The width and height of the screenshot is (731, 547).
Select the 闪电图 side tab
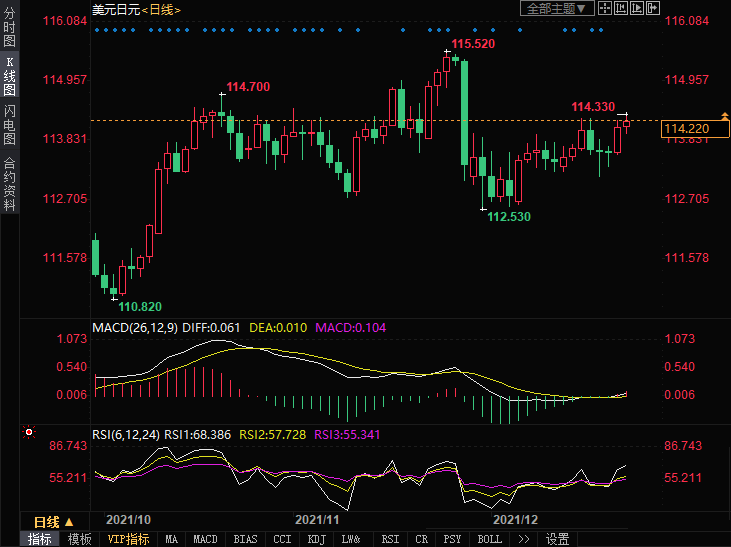(9, 123)
